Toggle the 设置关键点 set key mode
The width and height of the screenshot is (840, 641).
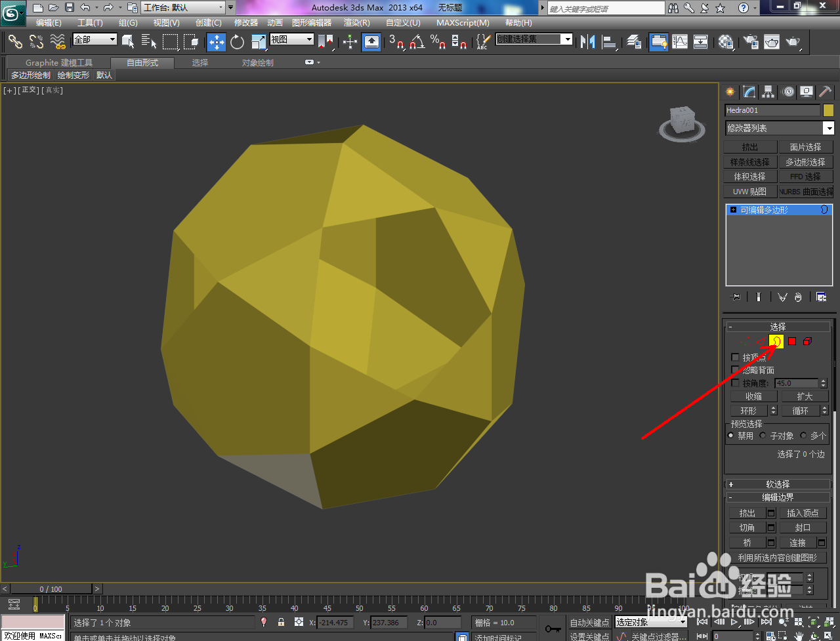(x=589, y=636)
